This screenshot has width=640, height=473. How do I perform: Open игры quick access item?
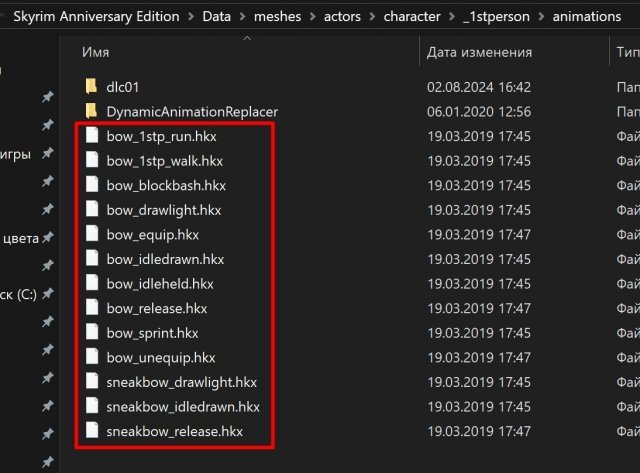(x=15, y=155)
